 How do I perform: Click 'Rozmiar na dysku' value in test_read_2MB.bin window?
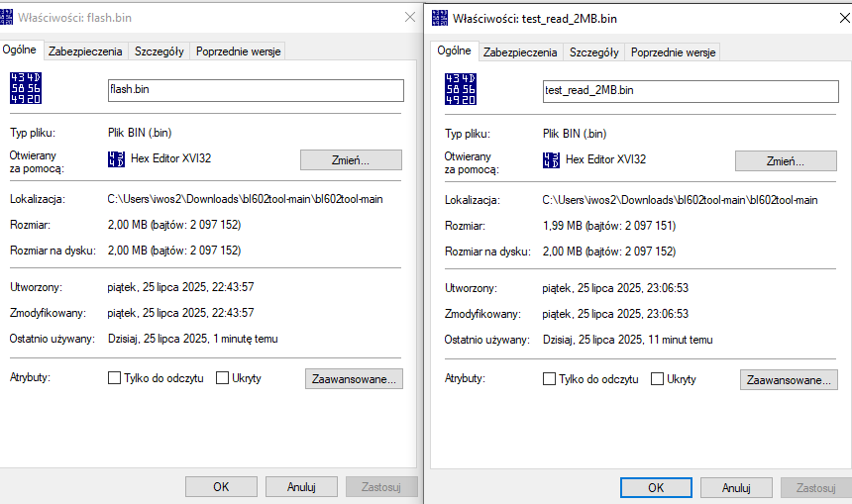(609, 252)
